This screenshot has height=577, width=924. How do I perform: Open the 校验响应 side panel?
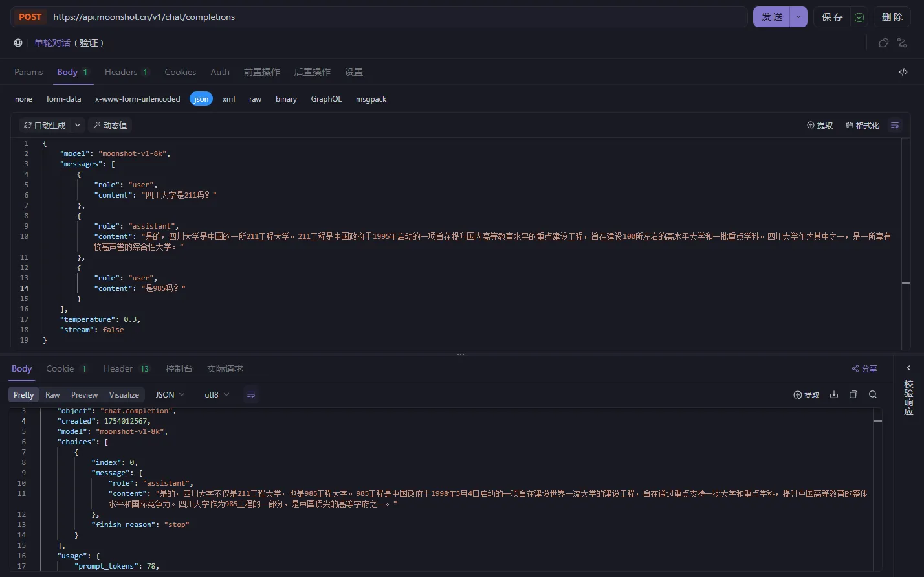click(908, 398)
